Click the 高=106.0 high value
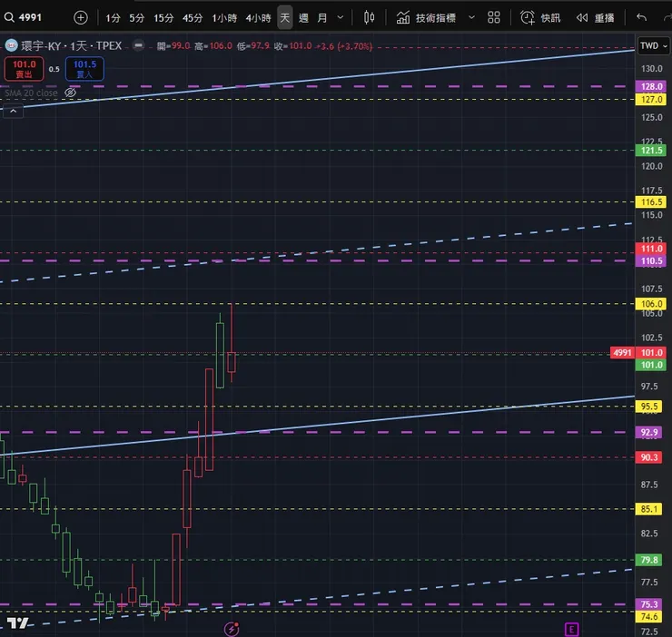The image size is (672, 637). click(x=213, y=46)
